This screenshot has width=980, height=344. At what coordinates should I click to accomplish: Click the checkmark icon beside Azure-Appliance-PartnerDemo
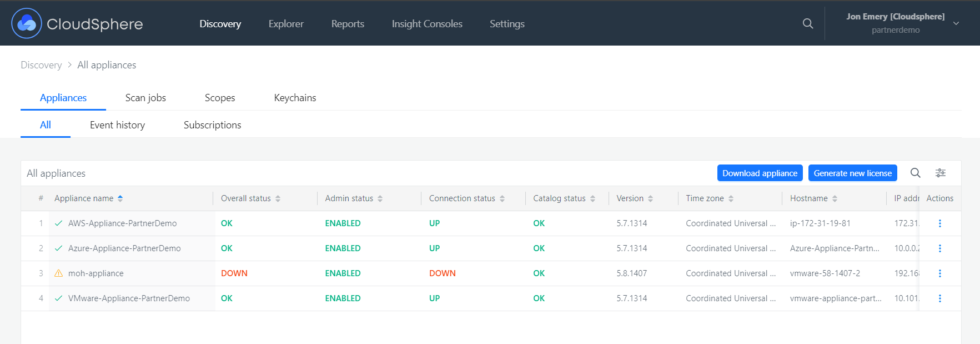pos(58,248)
